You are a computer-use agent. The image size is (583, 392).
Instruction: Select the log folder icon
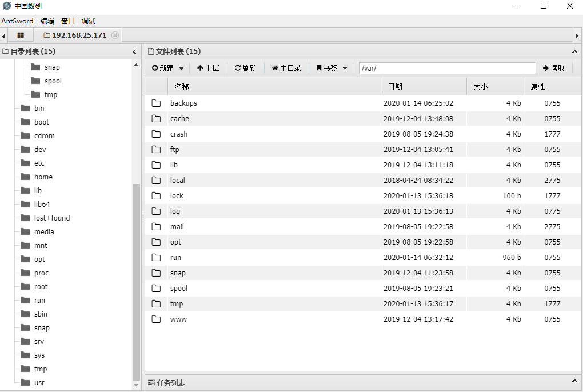pyautogui.click(x=156, y=211)
